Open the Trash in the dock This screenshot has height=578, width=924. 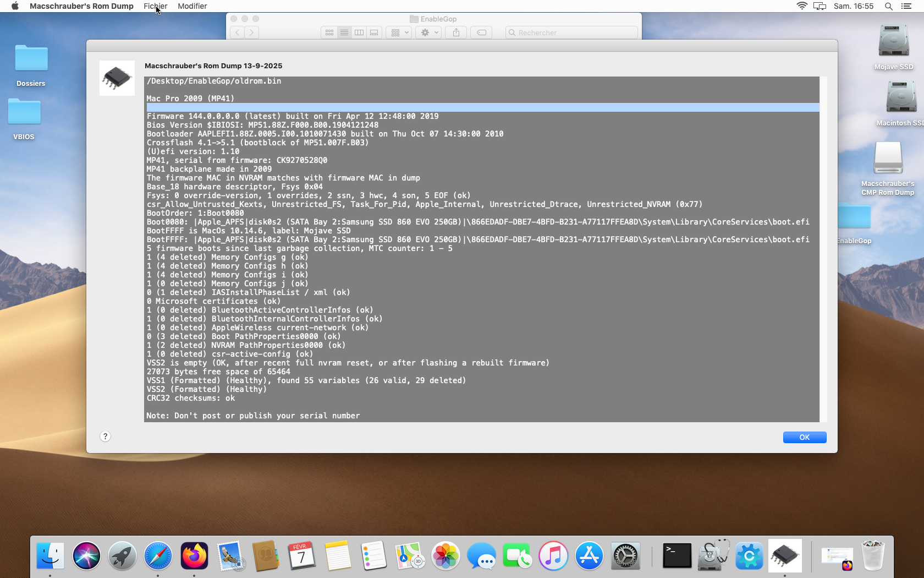(x=873, y=555)
